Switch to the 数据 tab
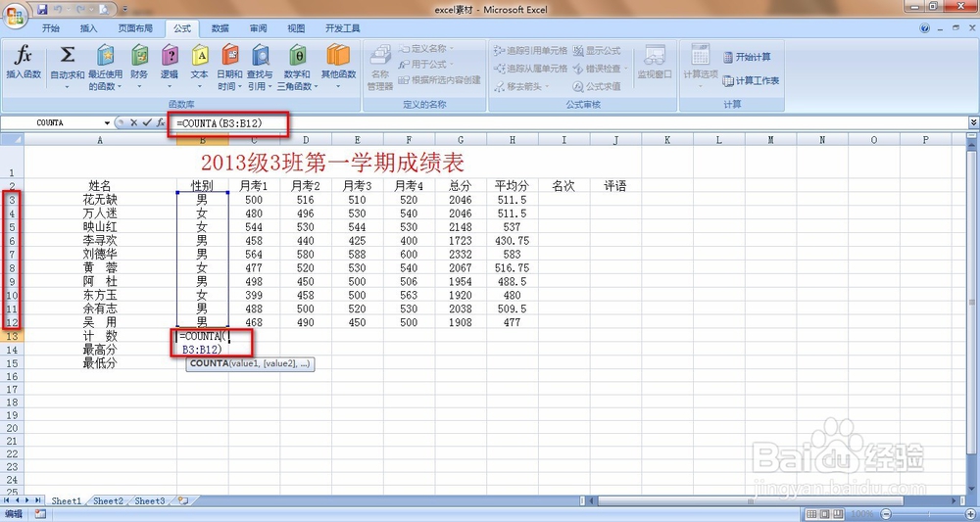 (220, 28)
